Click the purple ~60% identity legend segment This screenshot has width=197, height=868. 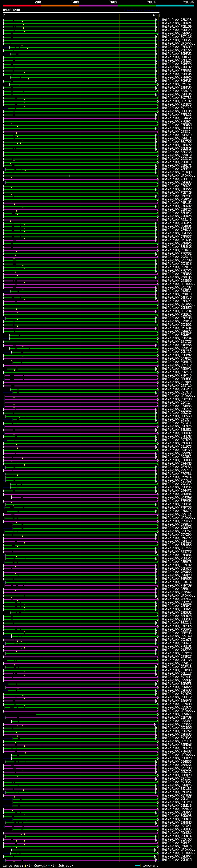tap(99, 6)
